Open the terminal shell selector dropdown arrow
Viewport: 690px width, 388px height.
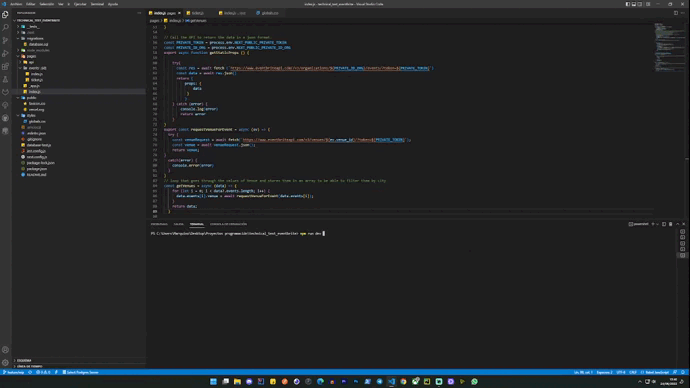[x=657, y=224]
